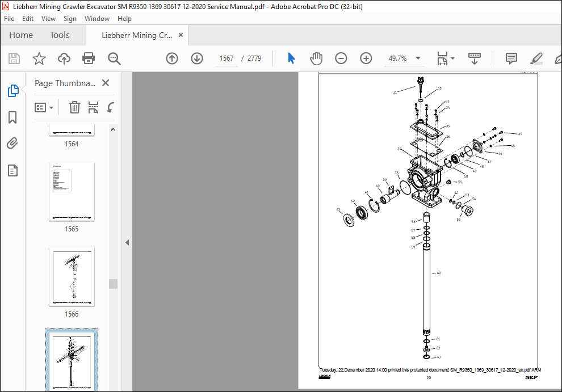Go to previous page arrow
The image size is (562, 392).
pos(172,58)
